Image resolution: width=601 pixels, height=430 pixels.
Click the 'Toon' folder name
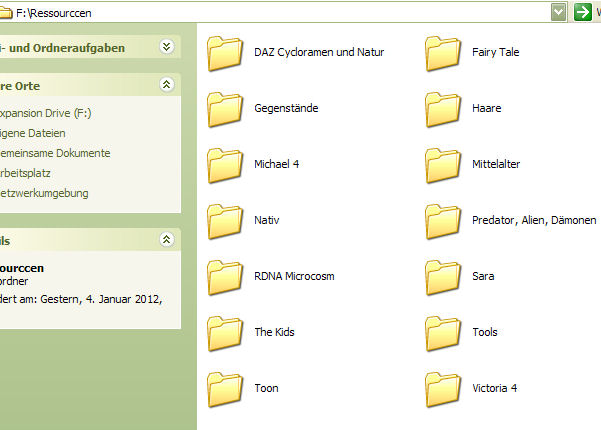266,388
